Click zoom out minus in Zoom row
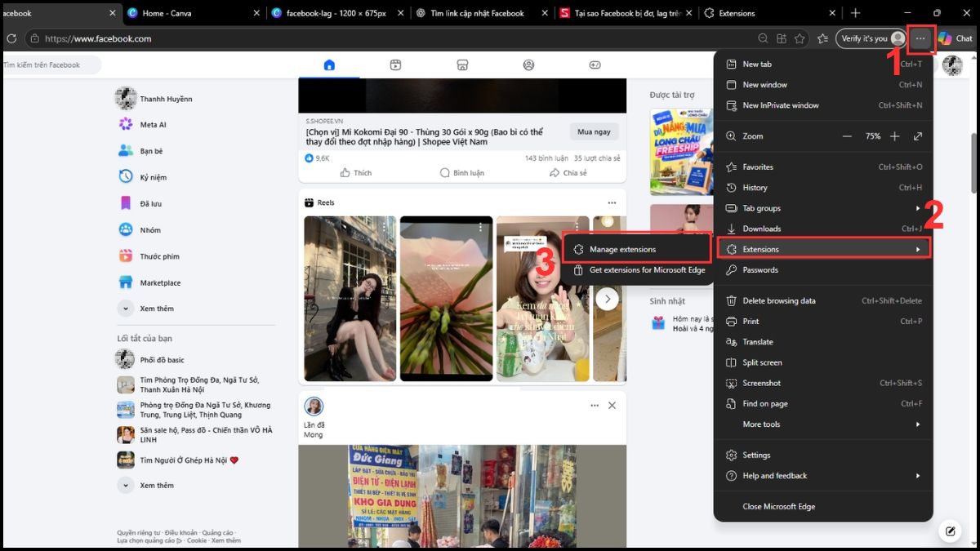980x551 pixels. coord(847,136)
